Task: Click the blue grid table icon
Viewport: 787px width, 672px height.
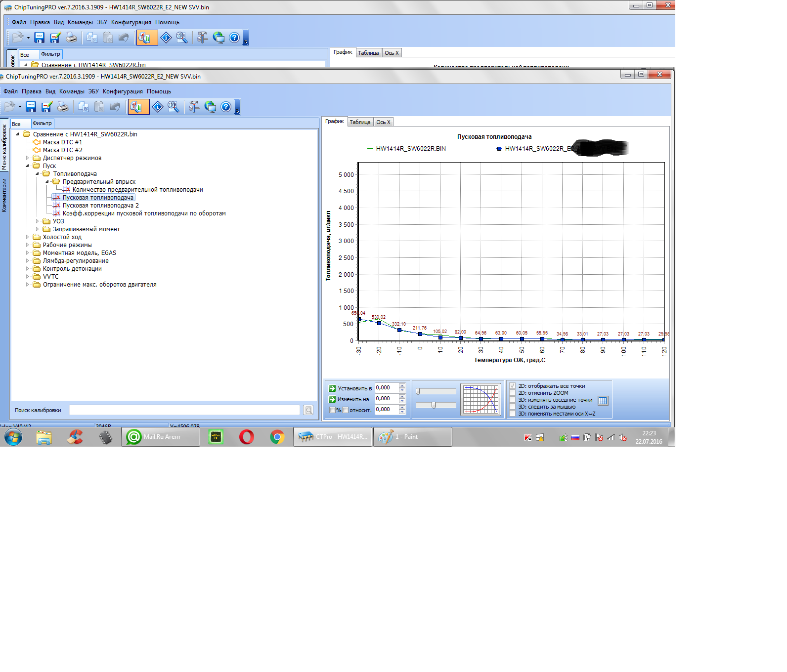Action: pyautogui.click(x=602, y=401)
